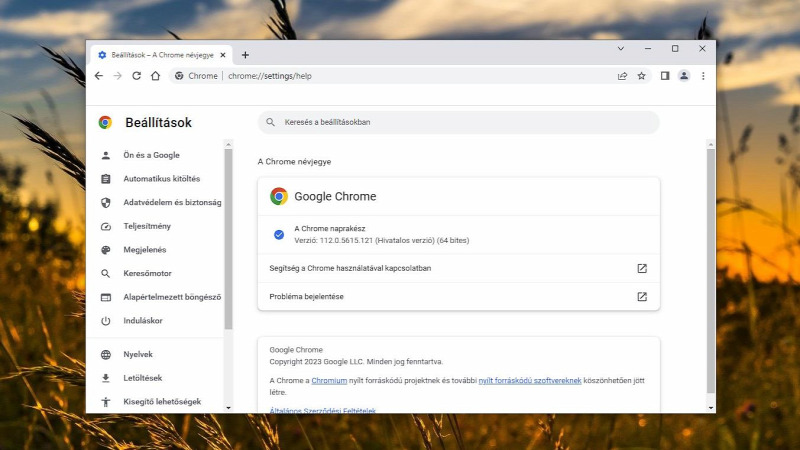
Task: Open a new tab with plus button
Action: (245, 55)
